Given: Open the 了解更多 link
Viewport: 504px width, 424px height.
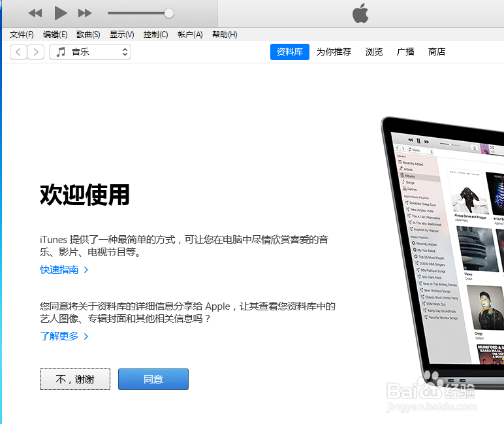Looking at the screenshot, I should click(64, 336).
